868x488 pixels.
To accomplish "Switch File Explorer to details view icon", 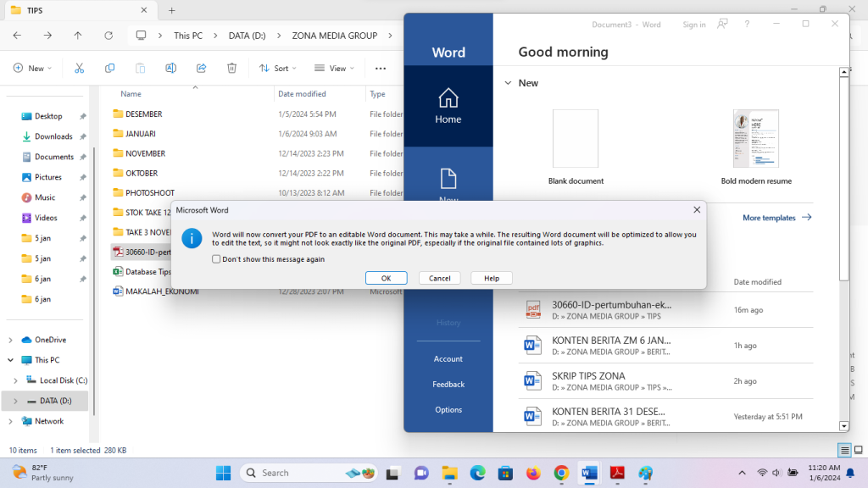I will coord(844,451).
